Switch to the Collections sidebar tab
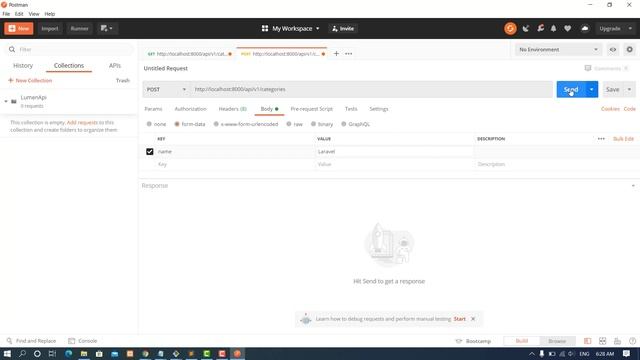Viewport: 640px width, 360px height. (69, 66)
